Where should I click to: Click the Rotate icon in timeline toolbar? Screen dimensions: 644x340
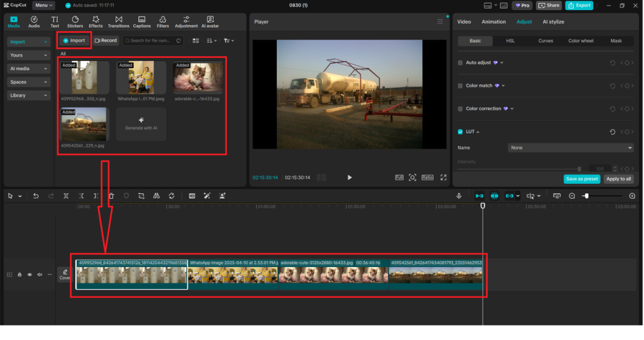(172, 196)
